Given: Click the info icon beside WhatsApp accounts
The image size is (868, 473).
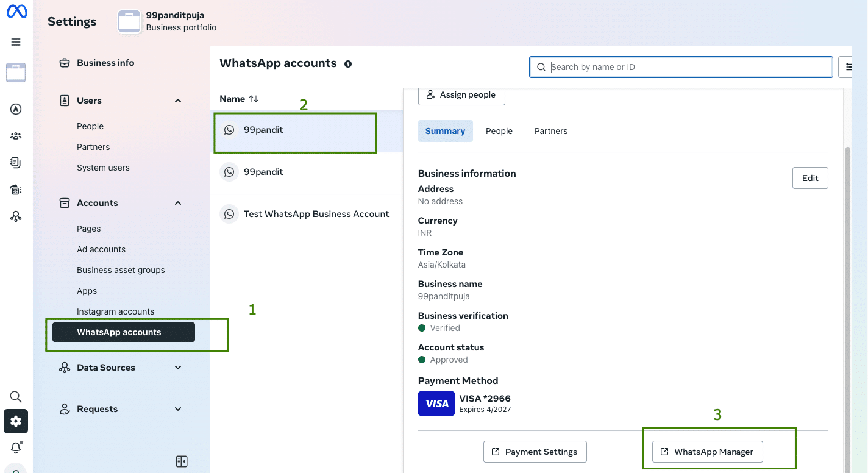Looking at the screenshot, I should [348, 64].
